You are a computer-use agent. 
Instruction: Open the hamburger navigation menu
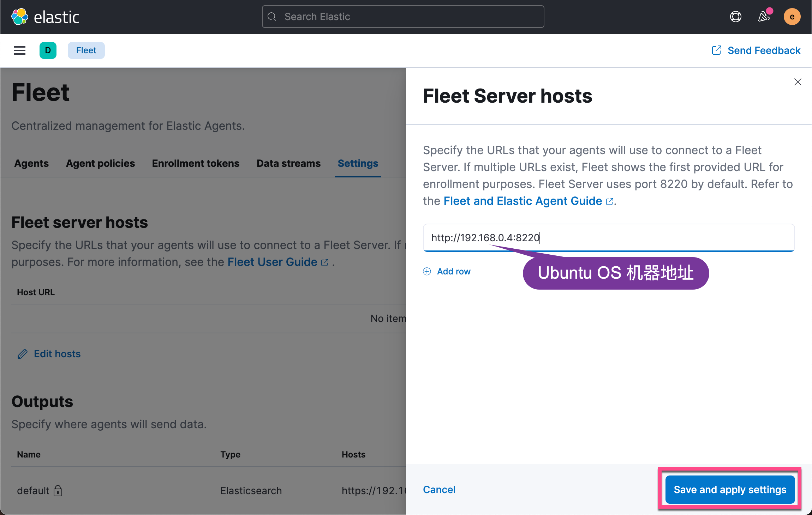[x=20, y=50]
